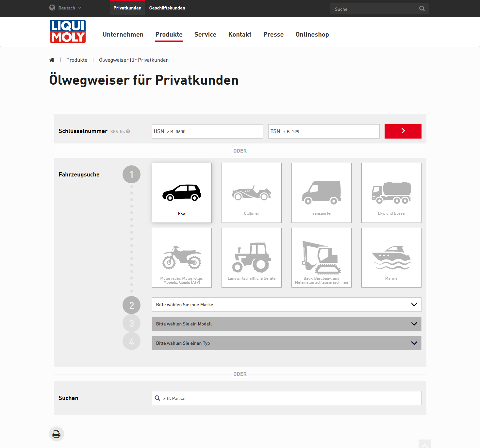This screenshot has width=480, height=448.
Task: Choose the Oldtimer vehicle category
Action: click(x=251, y=193)
